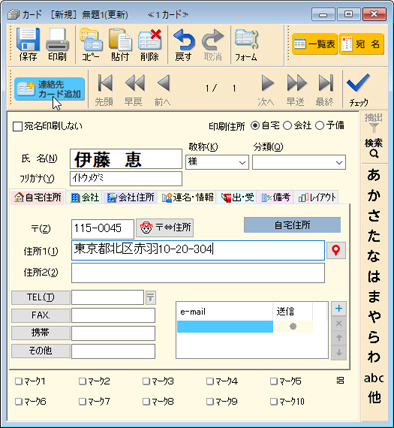
Task: Click the red map pin icon
Action: coord(336,250)
